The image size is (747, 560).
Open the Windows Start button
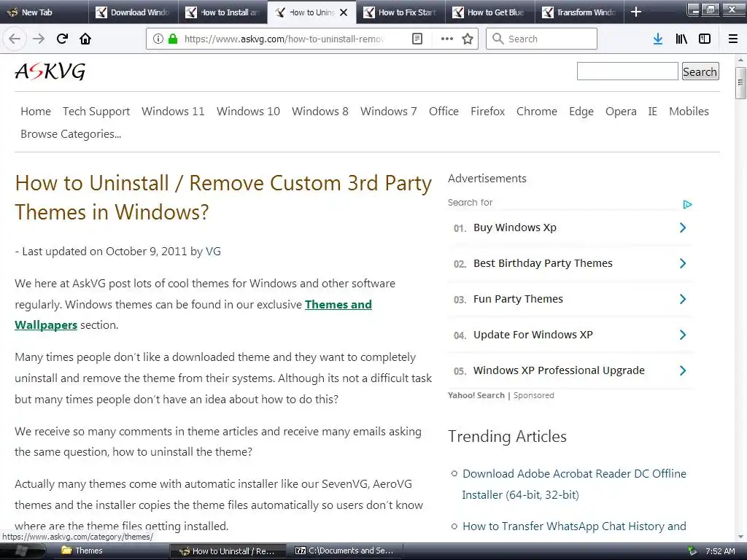[21, 551]
